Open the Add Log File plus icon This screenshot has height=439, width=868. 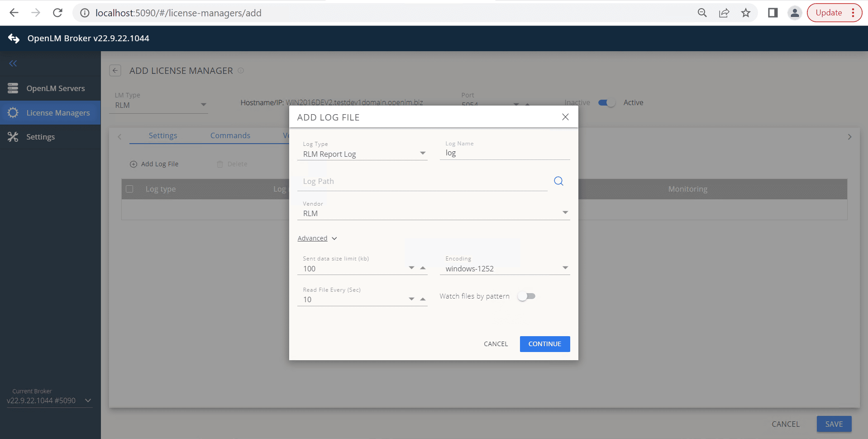coord(134,164)
